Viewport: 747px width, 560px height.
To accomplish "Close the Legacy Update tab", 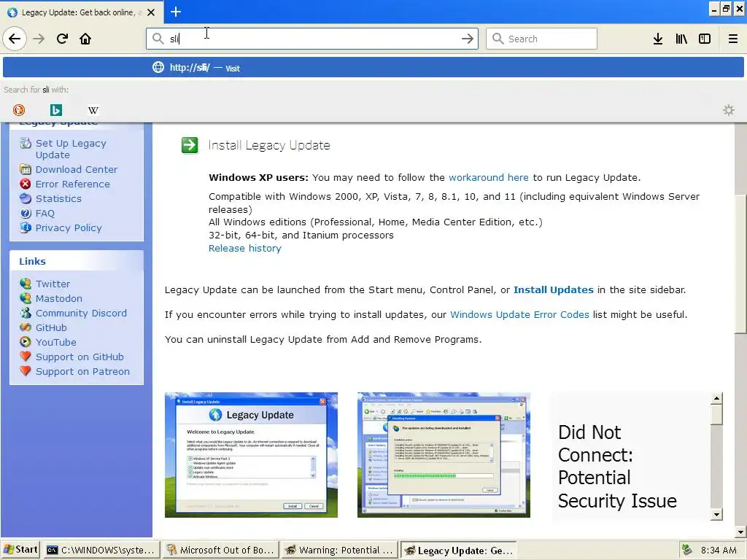I will click(150, 12).
